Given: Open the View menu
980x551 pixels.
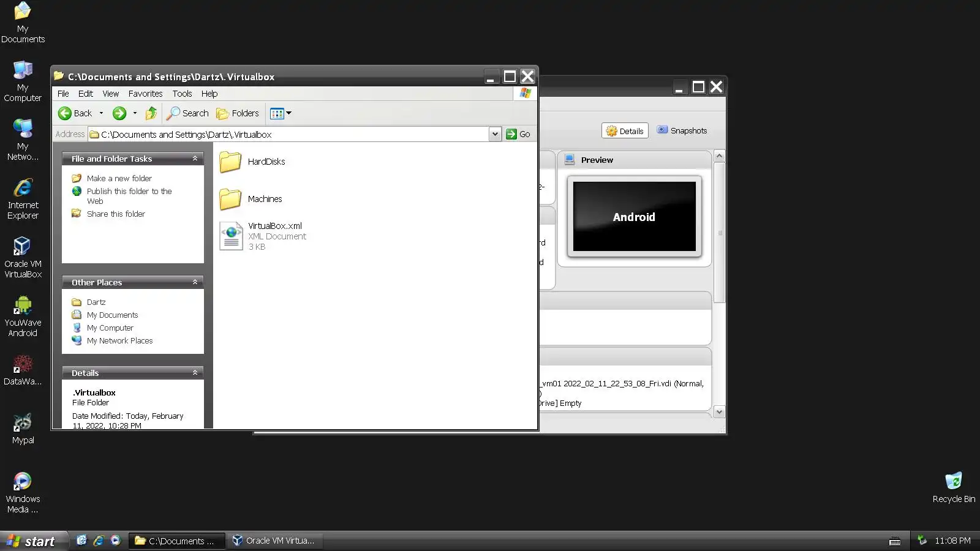Looking at the screenshot, I should click(111, 94).
